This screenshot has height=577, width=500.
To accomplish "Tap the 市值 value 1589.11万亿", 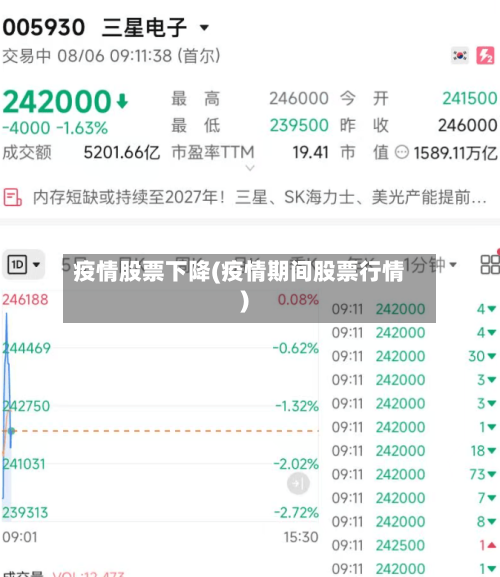I will [455, 153].
